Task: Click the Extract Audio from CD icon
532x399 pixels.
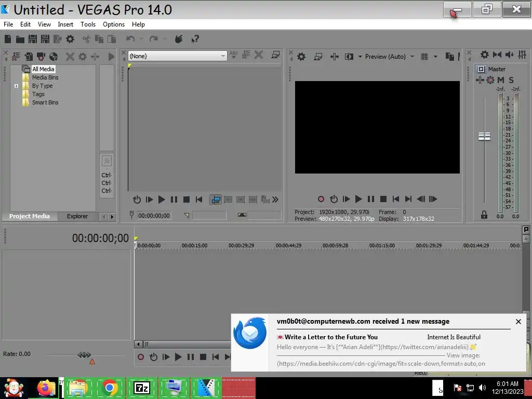Action: tap(54, 56)
